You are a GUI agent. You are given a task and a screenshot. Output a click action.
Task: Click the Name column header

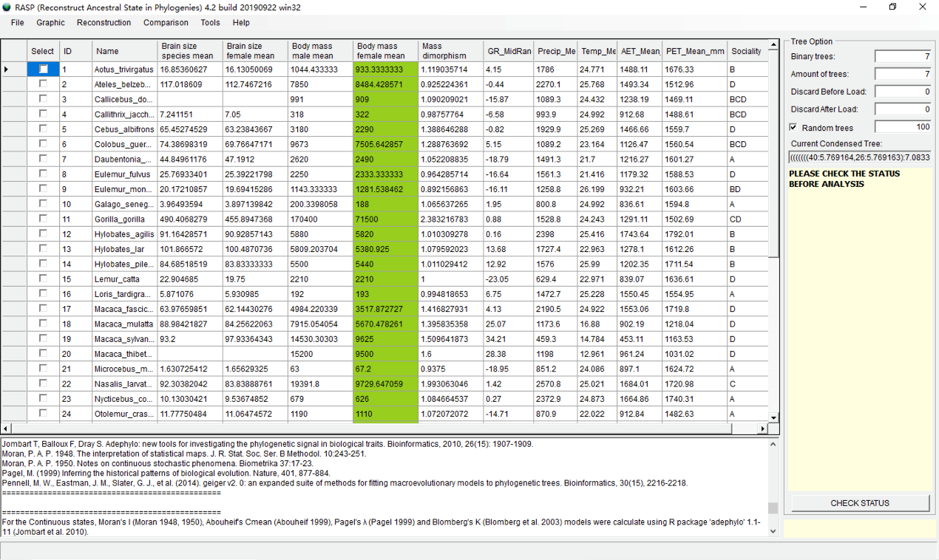[x=125, y=51]
